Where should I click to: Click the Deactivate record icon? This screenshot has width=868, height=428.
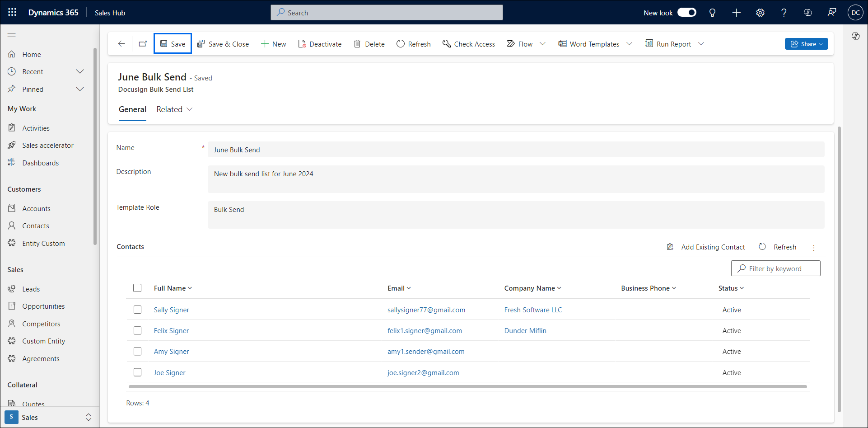302,43
